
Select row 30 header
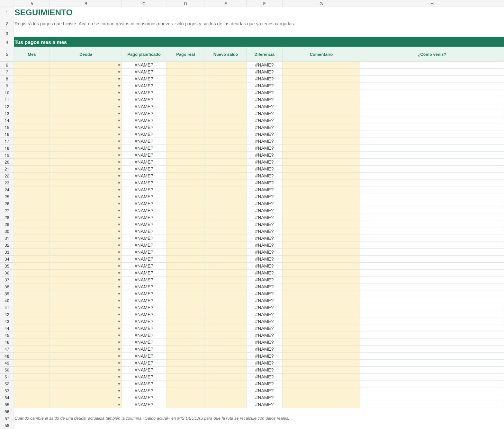(x=7, y=231)
